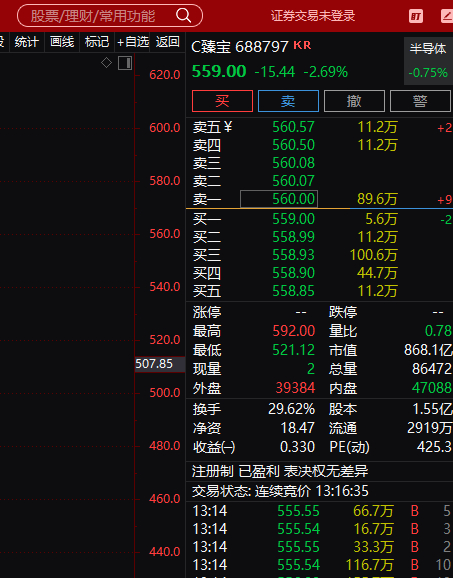Click the 外盘 value 39384
This screenshot has width=453, height=578.
(x=296, y=388)
